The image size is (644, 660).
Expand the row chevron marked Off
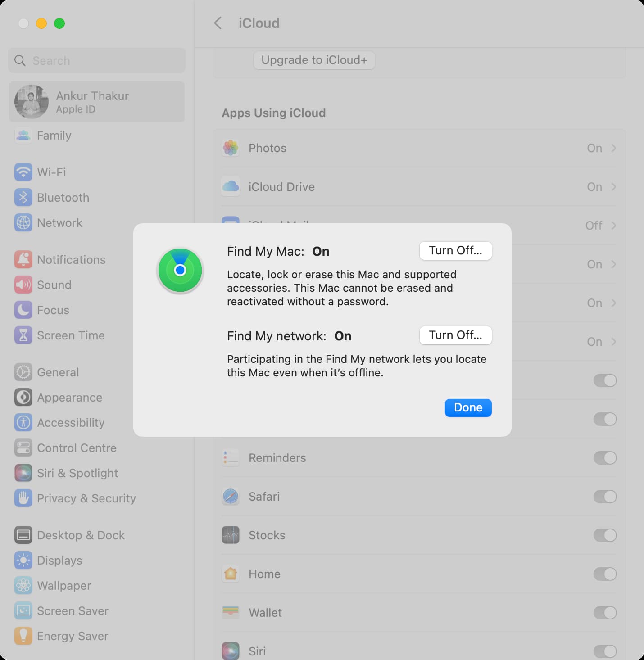pos(613,226)
